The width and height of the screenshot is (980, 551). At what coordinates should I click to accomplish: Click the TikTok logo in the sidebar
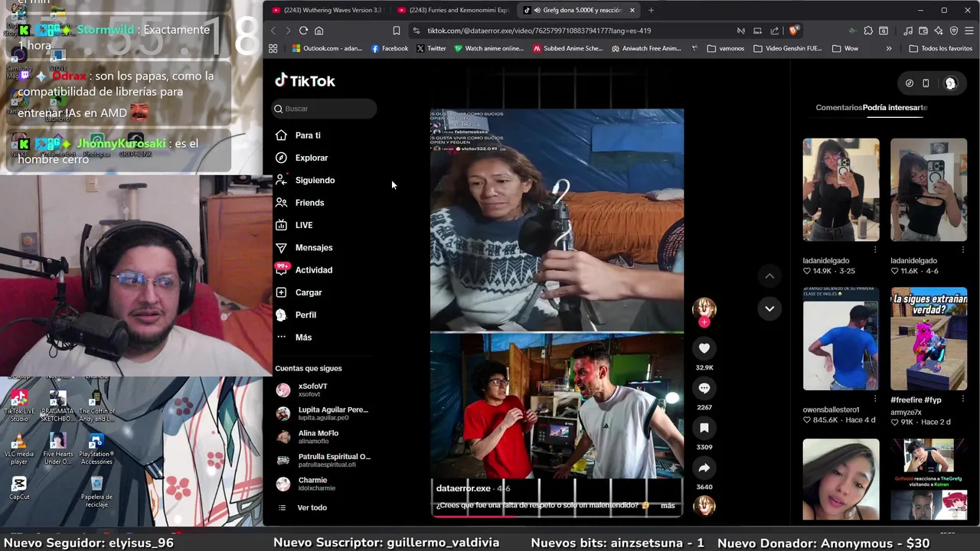305,81
